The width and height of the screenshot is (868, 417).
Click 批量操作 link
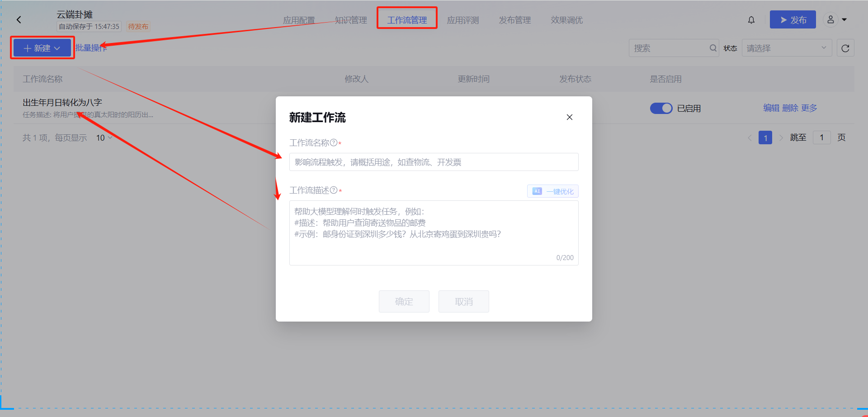(91, 48)
